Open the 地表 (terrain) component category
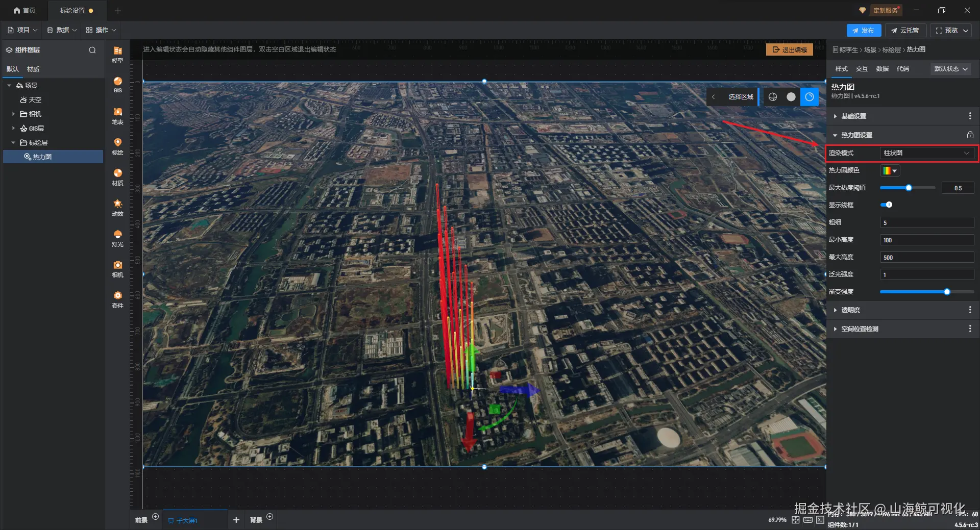 [x=117, y=116]
